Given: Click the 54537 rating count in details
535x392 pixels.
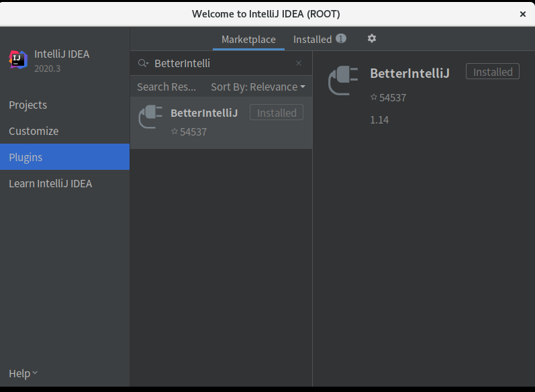Looking at the screenshot, I should click(393, 98).
